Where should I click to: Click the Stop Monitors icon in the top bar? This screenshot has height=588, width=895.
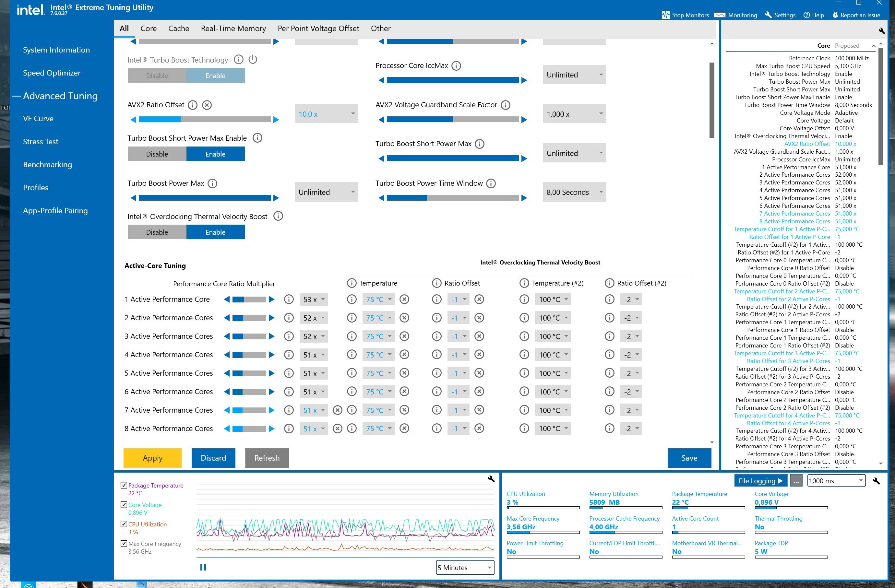pyautogui.click(x=666, y=15)
